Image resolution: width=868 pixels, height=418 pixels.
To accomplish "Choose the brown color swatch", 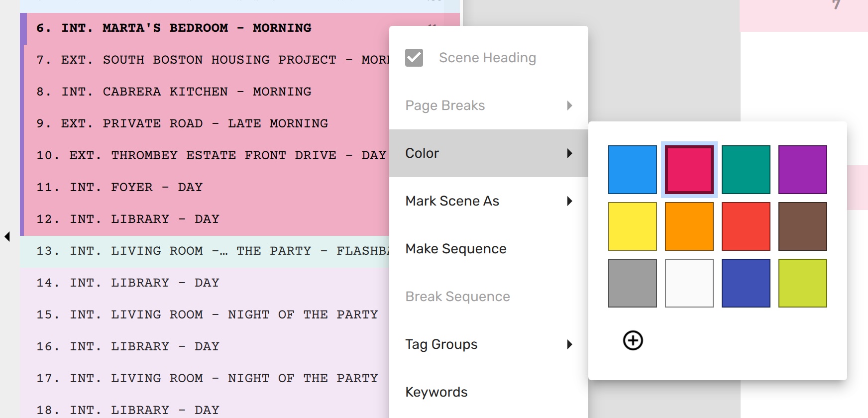I will (802, 226).
